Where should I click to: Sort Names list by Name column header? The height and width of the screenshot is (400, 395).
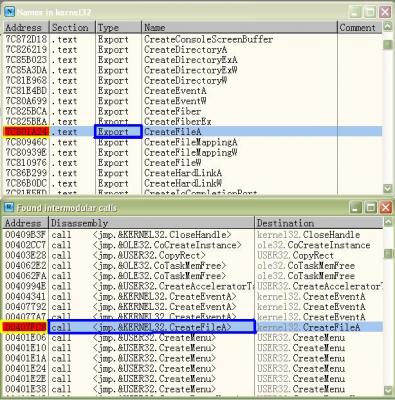coord(239,27)
